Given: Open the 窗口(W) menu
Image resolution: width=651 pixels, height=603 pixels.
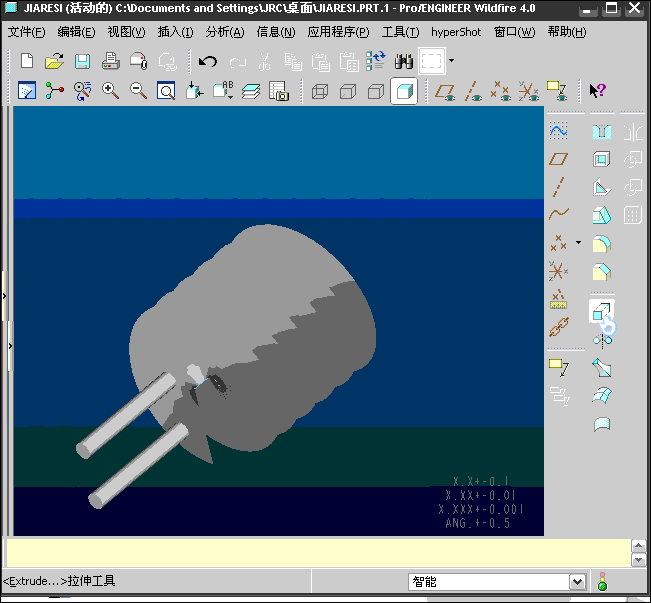Looking at the screenshot, I should [x=514, y=32].
